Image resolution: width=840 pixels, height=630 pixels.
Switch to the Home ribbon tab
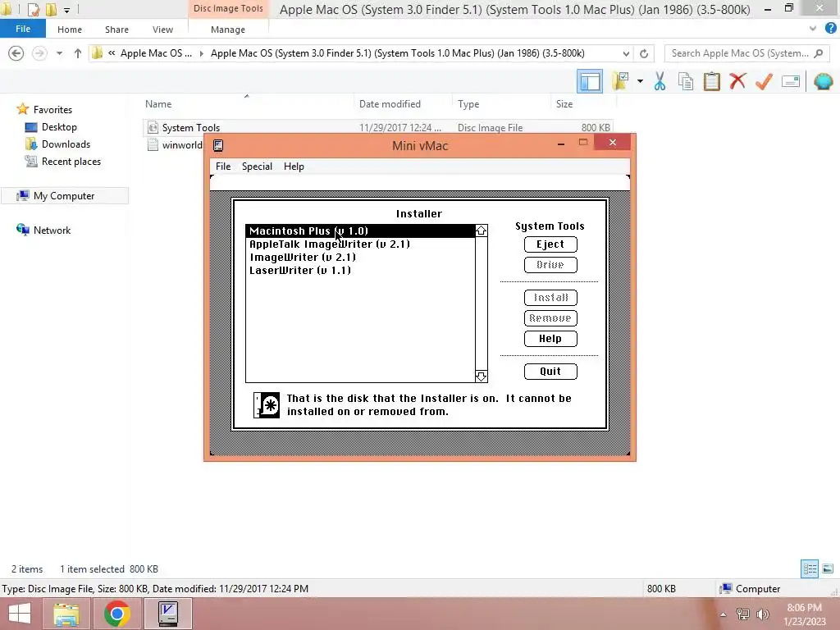70,30
